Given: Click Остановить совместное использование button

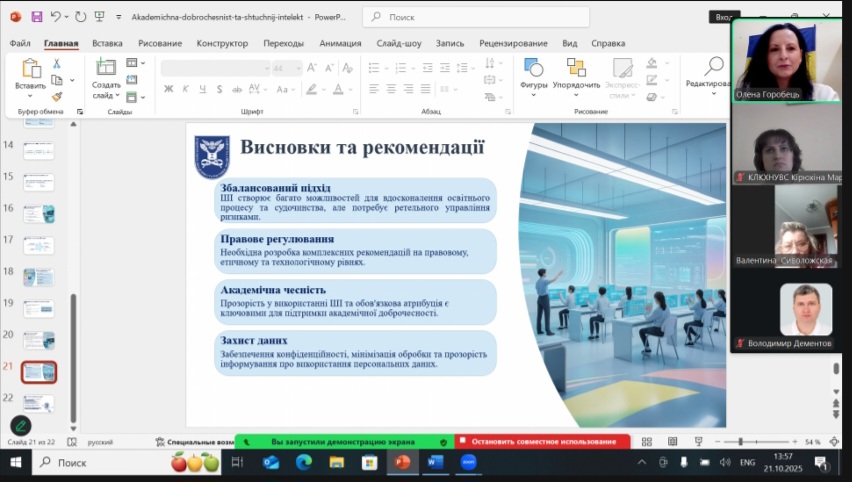Looking at the screenshot, I should point(545,442).
